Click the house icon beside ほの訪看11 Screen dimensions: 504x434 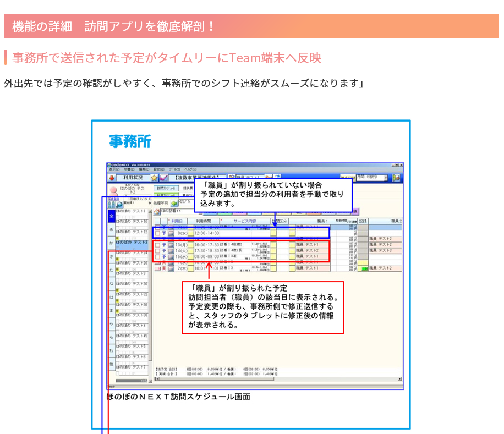pos(157,211)
